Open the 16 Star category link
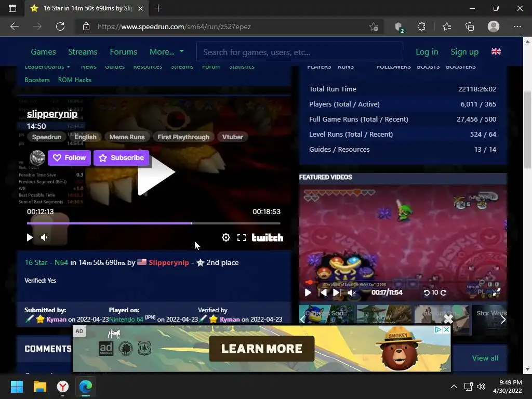 pyautogui.click(x=36, y=262)
